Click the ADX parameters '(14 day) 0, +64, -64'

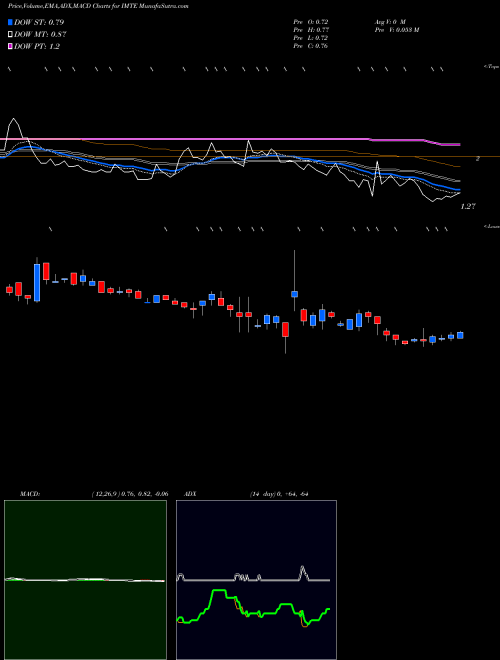click(278, 494)
